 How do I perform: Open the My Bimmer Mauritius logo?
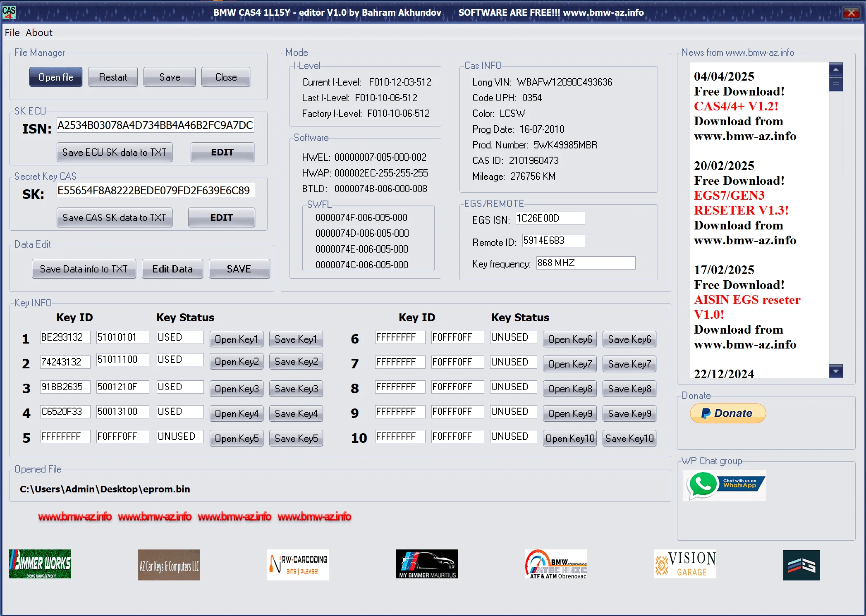(427, 564)
